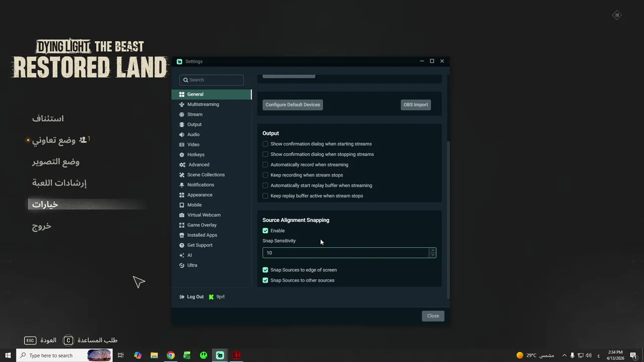Screen dimensions: 644x362
Task: Increase Snap Sensitivity with up arrow
Action: [x=432, y=250]
